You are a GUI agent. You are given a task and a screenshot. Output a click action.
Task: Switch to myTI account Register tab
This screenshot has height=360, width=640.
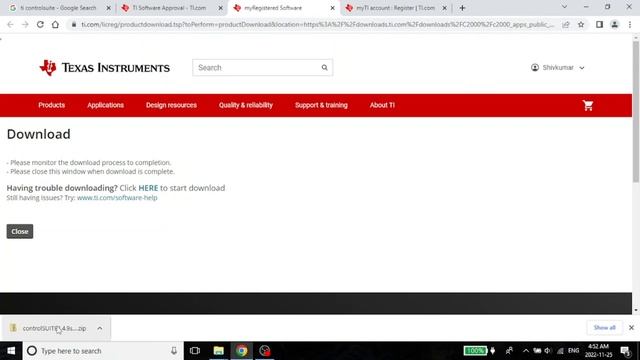click(395, 8)
